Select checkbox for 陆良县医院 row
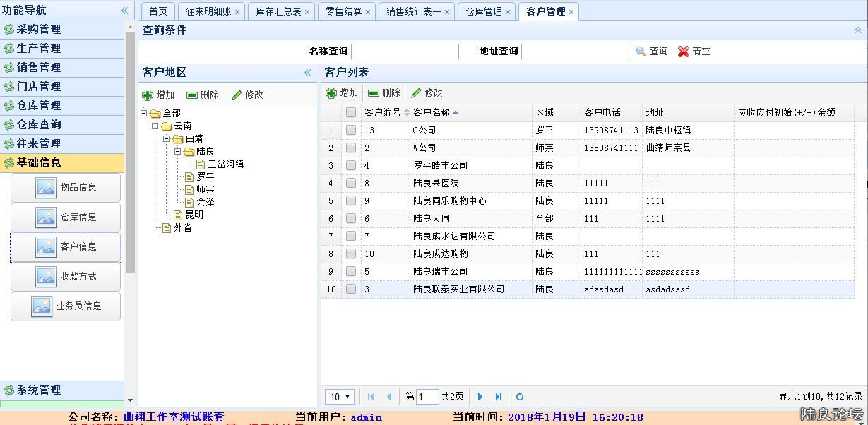 [351, 184]
